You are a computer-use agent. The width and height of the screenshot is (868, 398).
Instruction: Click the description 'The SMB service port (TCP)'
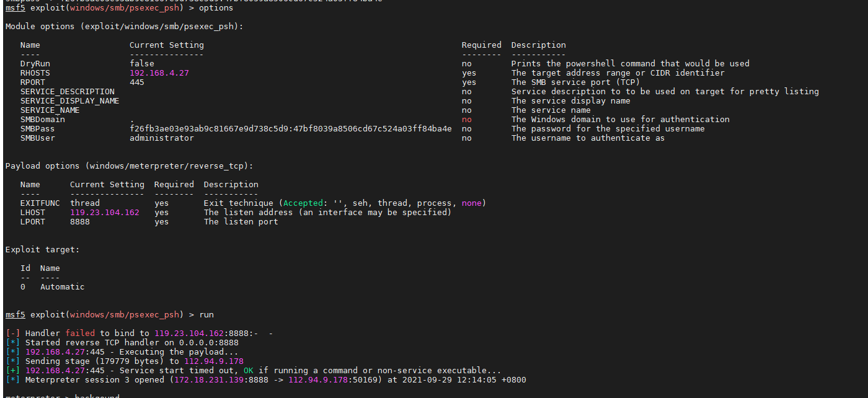(576, 82)
